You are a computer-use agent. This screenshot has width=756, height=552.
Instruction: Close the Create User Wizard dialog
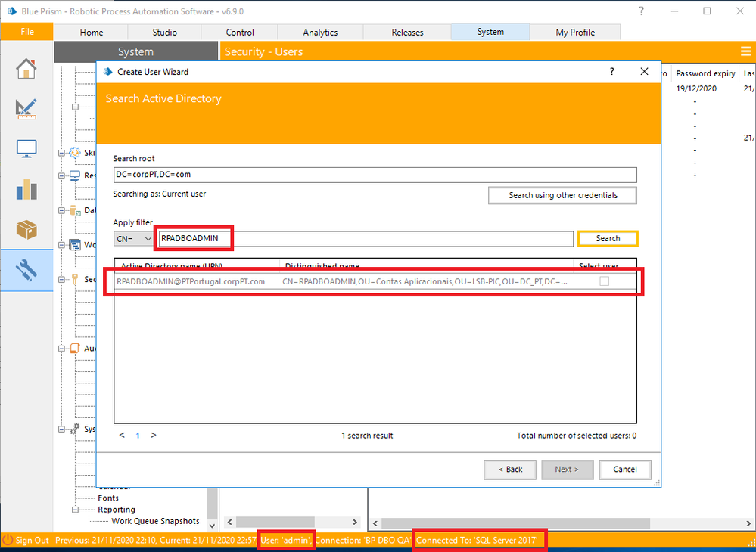pos(644,71)
